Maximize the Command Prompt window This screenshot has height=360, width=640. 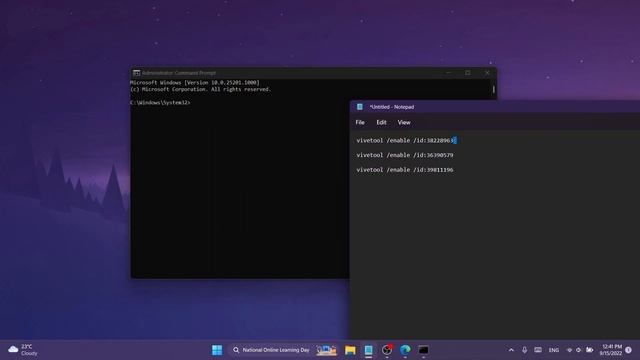pos(468,73)
